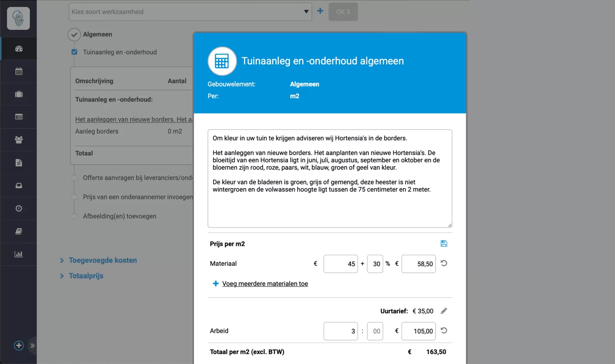Open the users group icon in sidebar
This screenshot has width=615, height=364.
tap(19, 140)
